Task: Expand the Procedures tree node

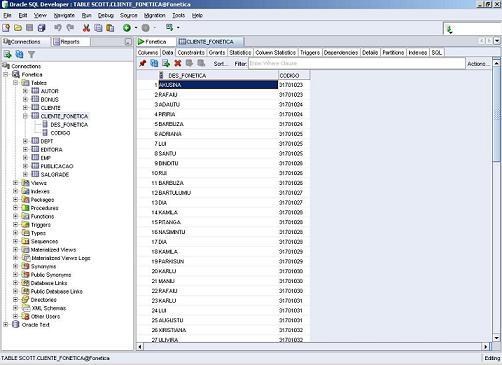Action: coord(15,208)
